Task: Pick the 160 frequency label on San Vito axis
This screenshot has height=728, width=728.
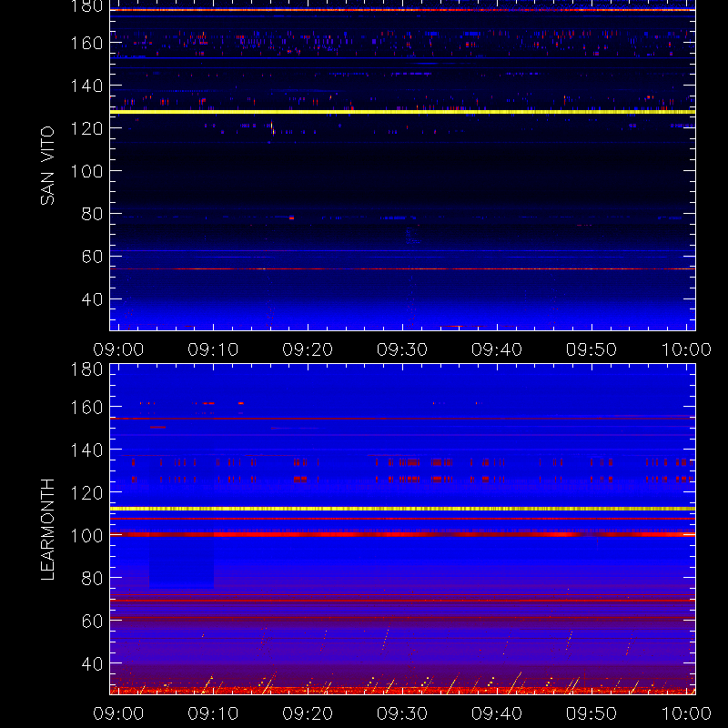Action: coord(86,43)
